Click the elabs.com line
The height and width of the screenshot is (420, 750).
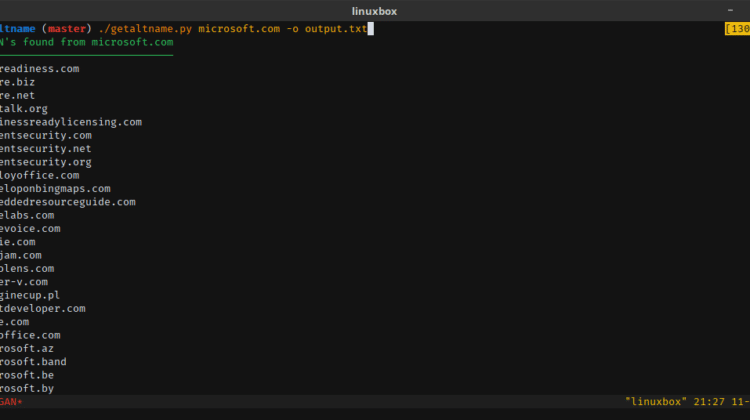pyautogui.click(x=27, y=215)
